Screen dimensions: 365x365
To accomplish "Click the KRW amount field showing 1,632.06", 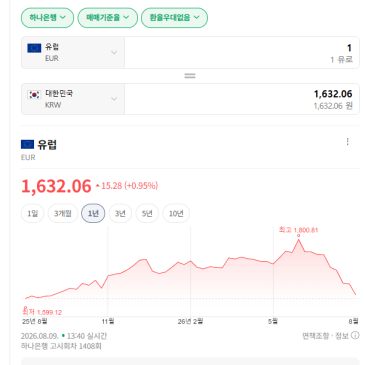I will [242, 99].
